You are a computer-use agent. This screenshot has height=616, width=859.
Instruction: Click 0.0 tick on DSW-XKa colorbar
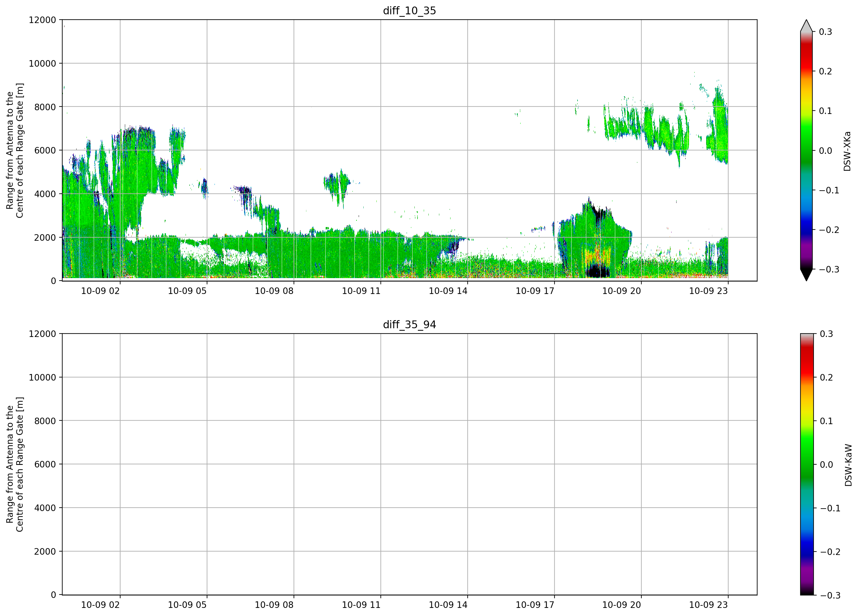click(x=825, y=151)
